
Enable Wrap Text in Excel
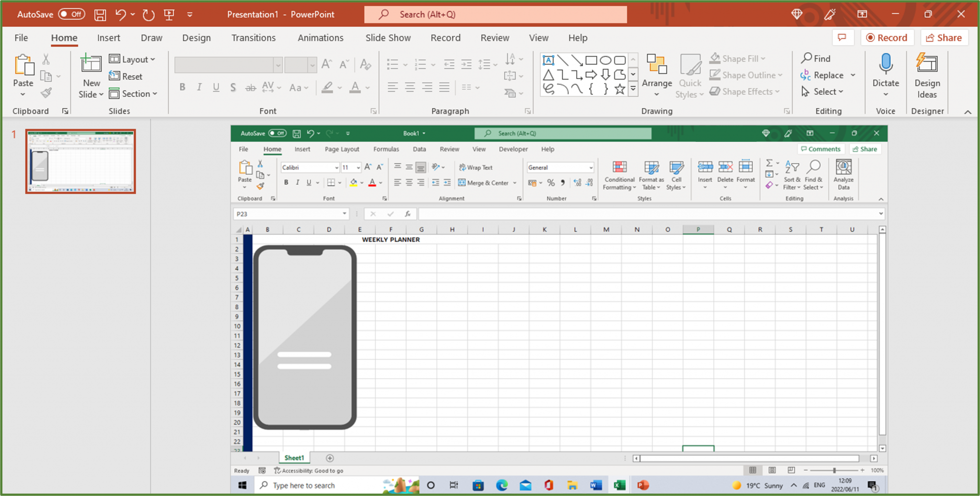(476, 167)
